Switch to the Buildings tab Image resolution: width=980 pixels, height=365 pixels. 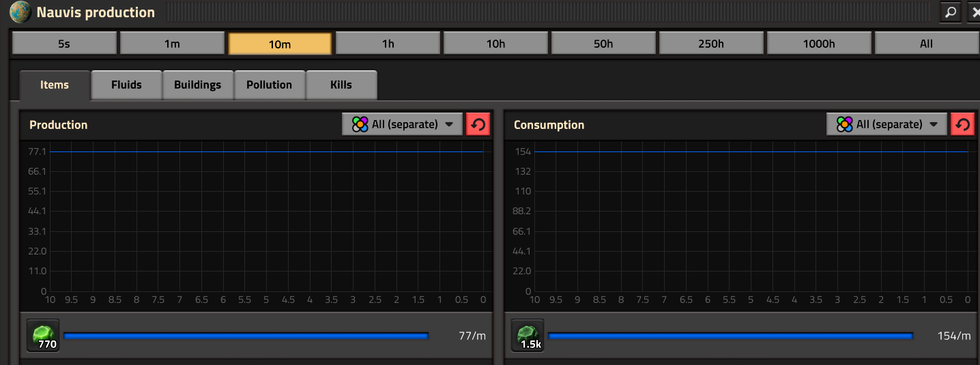point(198,85)
